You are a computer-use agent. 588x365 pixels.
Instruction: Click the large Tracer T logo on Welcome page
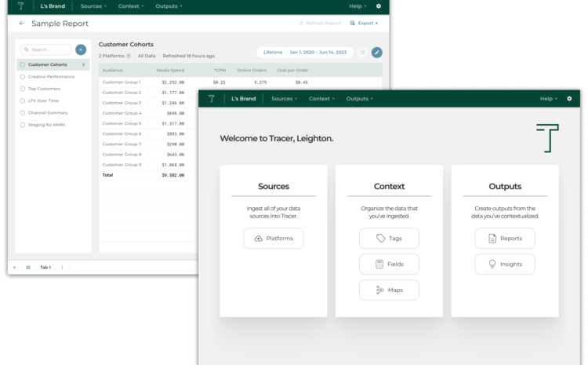547,138
